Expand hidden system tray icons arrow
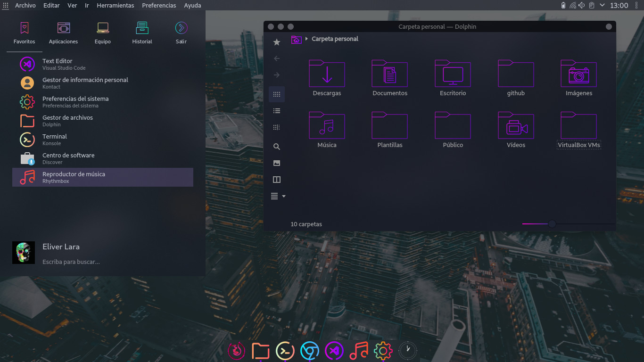This screenshot has height=362, width=644. pyautogui.click(x=602, y=6)
